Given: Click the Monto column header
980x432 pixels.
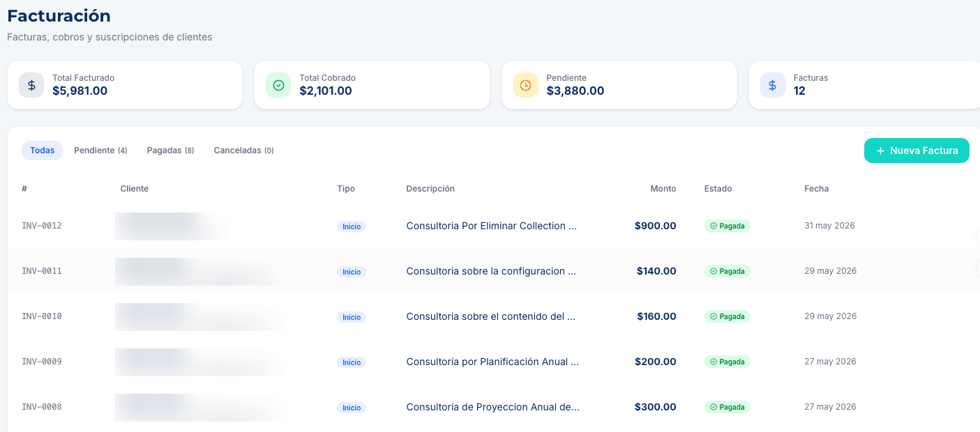Looking at the screenshot, I should [663, 189].
